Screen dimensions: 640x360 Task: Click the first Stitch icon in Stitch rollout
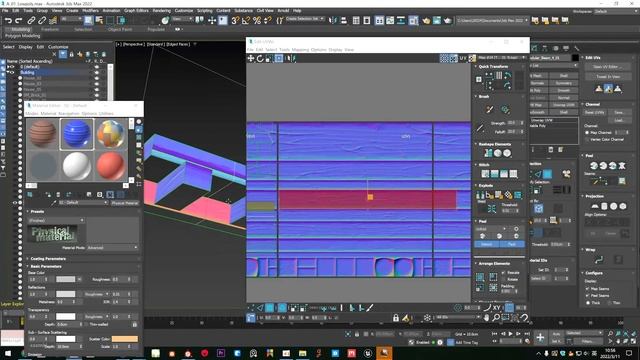click(x=485, y=174)
